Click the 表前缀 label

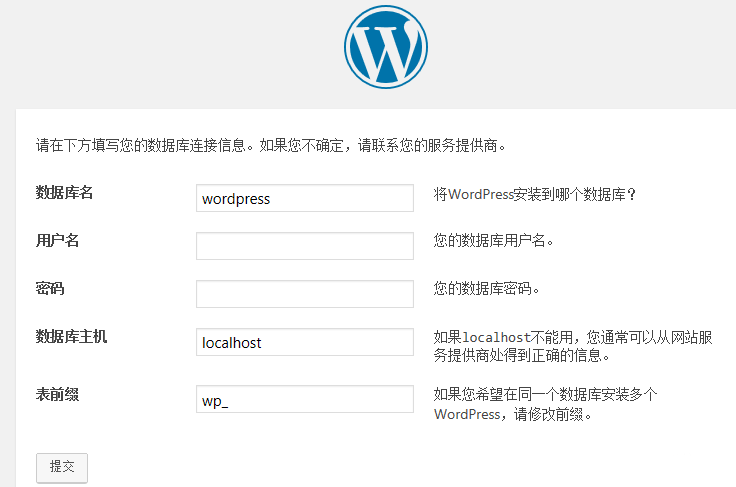tap(57, 394)
